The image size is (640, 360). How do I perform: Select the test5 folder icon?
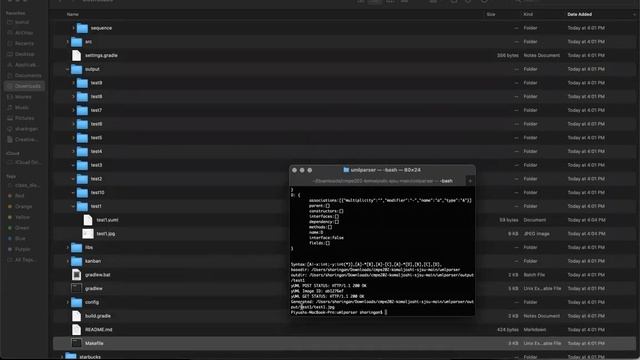(x=82, y=138)
